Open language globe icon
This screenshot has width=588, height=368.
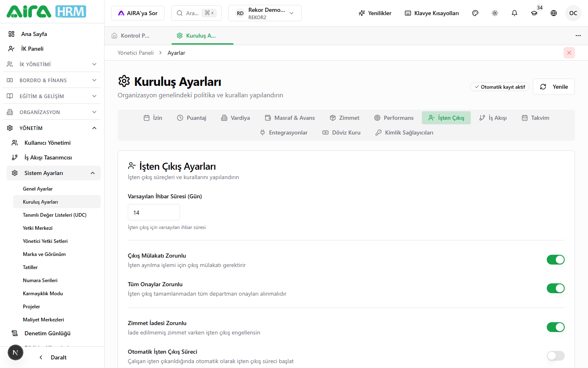coord(554,13)
